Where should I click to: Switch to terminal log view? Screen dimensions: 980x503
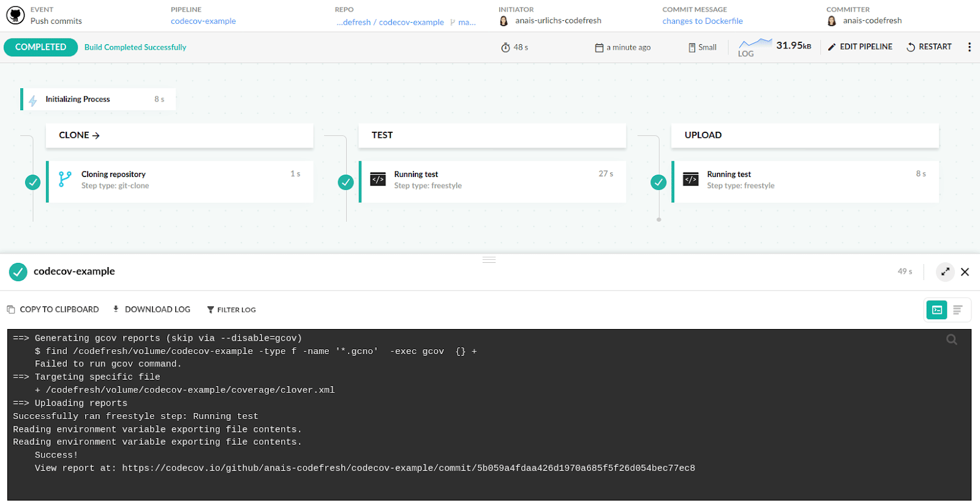(937, 310)
